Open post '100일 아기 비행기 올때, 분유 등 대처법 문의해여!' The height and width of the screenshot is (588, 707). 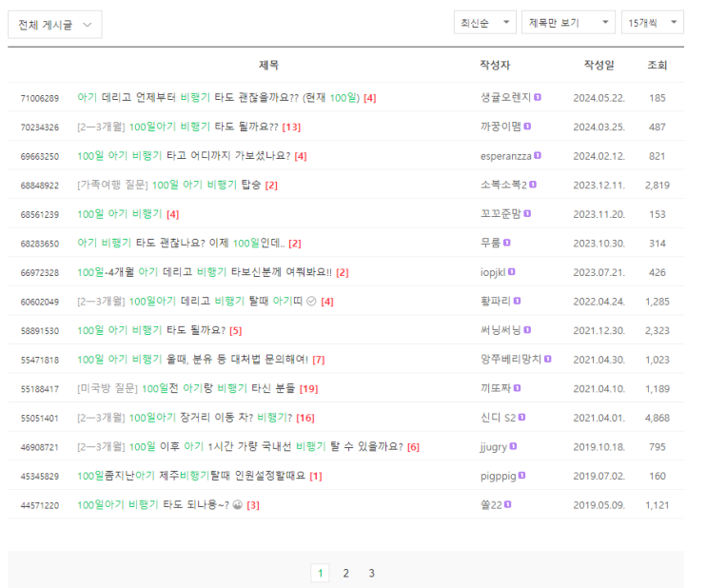click(193, 360)
